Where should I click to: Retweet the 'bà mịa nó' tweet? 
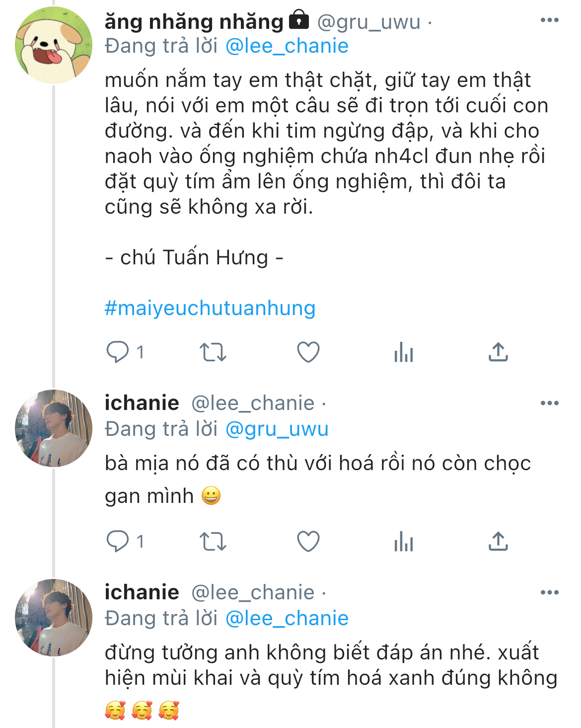point(213,541)
